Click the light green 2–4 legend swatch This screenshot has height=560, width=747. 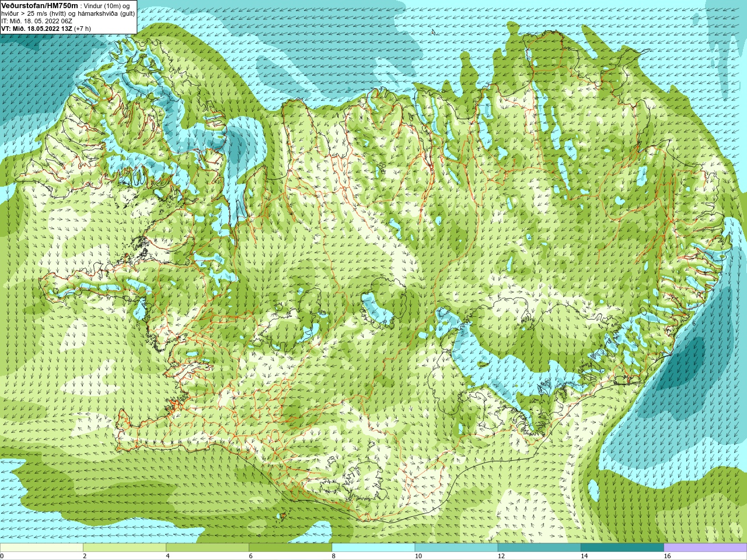pyautogui.click(x=124, y=548)
